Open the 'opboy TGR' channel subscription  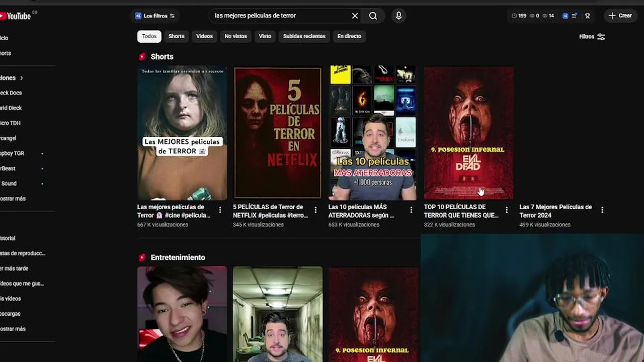[12, 153]
